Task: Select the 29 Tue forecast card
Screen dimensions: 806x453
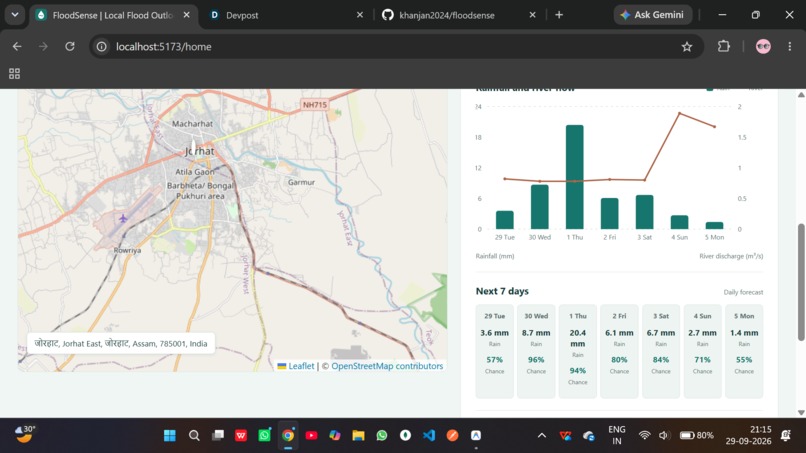Action: click(x=494, y=351)
